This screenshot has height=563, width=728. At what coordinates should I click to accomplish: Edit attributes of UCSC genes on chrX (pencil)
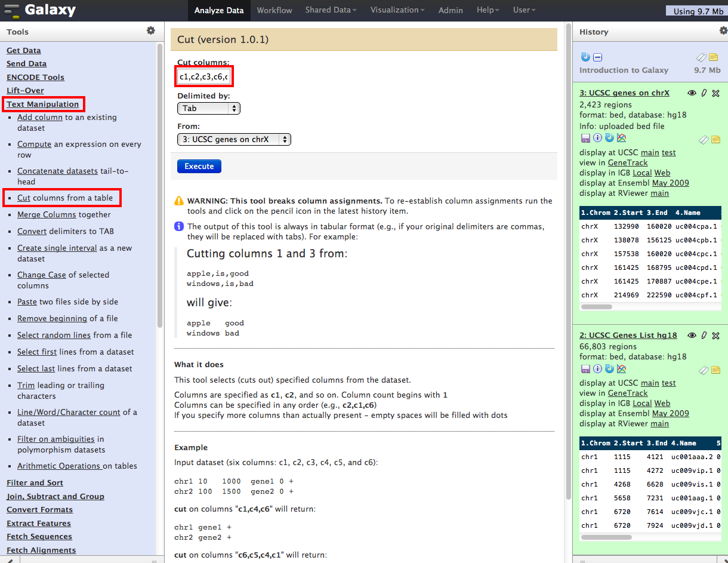click(x=704, y=93)
